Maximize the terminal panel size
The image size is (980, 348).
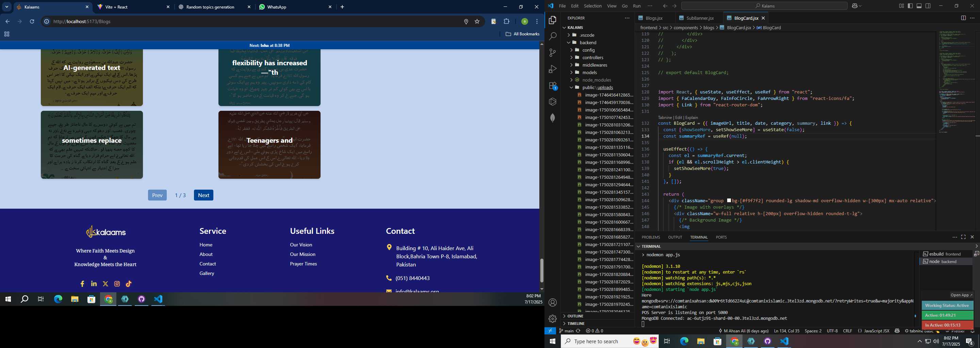(963, 237)
